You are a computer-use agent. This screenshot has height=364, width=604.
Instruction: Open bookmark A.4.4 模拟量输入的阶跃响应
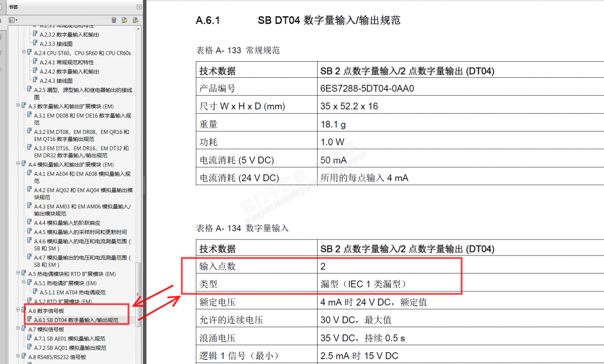(67, 223)
